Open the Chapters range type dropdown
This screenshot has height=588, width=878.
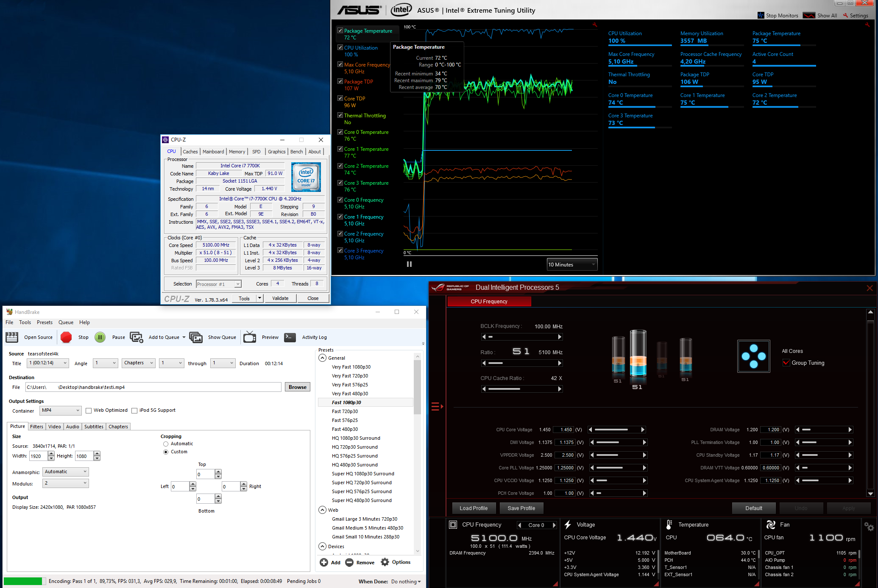139,363
